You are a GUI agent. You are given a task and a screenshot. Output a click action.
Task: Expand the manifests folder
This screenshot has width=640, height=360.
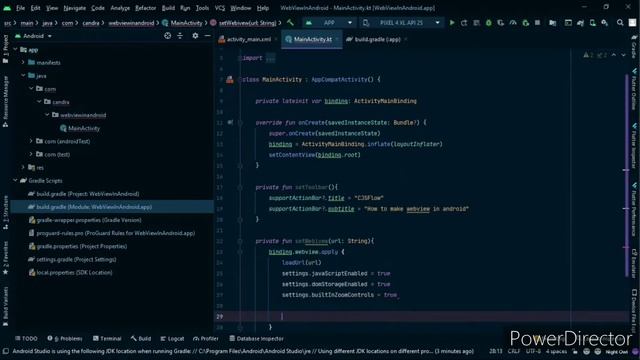(23, 62)
